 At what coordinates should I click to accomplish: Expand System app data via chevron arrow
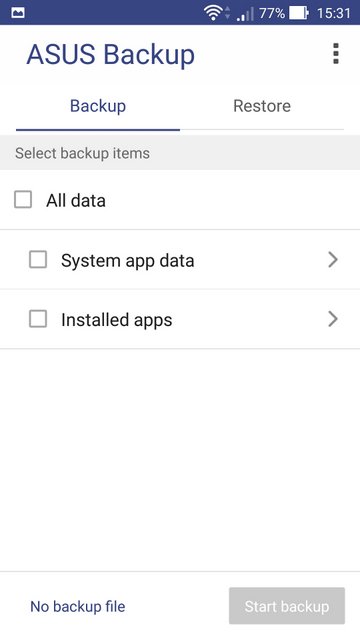[333, 260]
